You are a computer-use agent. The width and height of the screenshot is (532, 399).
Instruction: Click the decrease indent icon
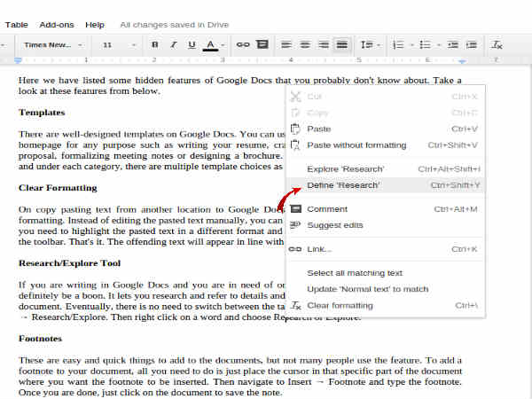[452, 43]
